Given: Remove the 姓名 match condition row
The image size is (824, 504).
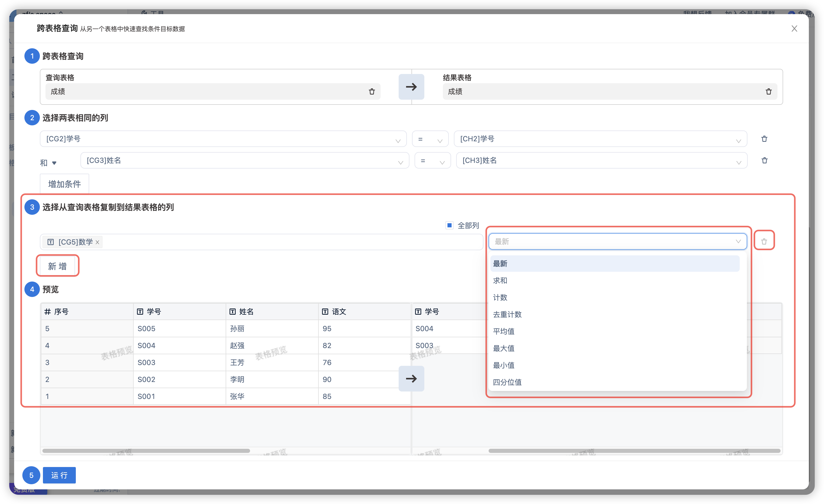Looking at the screenshot, I should tap(764, 161).
